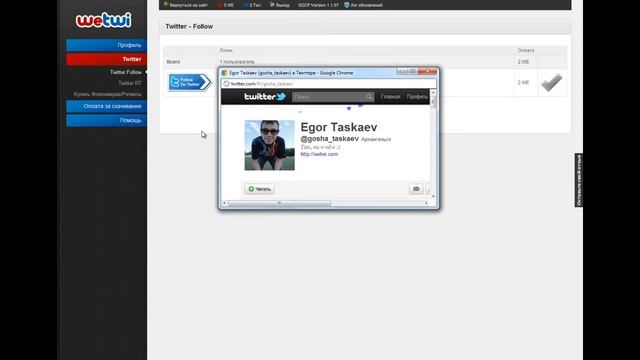Click the Chrome favicon in popup title bar
The width and height of the screenshot is (640, 360).
[224, 73]
